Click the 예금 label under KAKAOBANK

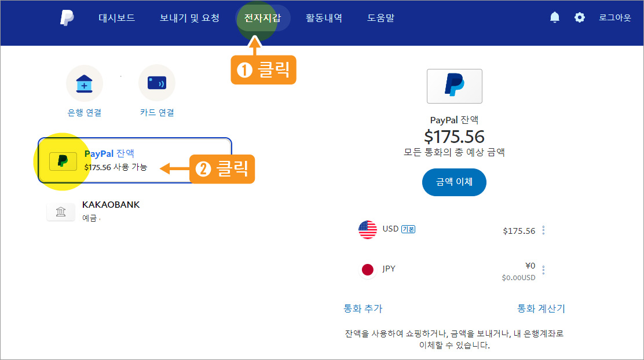click(89, 218)
